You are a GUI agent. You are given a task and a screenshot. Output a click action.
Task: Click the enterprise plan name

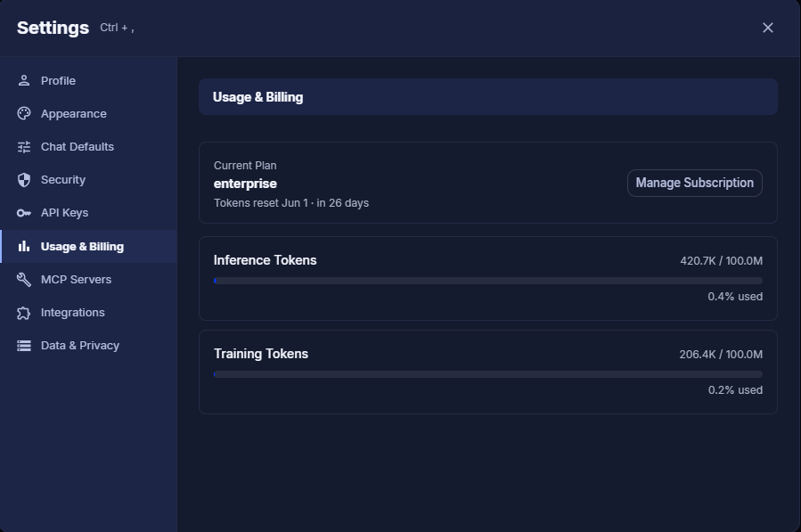pos(245,184)
